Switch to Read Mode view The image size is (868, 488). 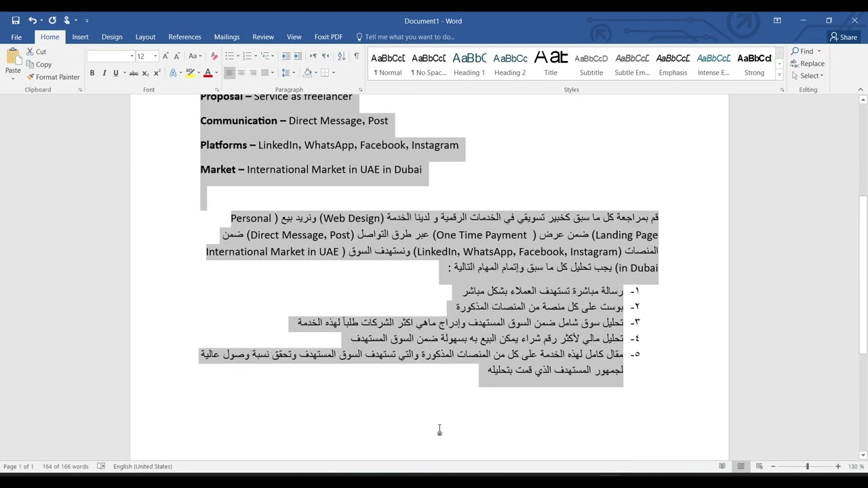tap(722, 466)
